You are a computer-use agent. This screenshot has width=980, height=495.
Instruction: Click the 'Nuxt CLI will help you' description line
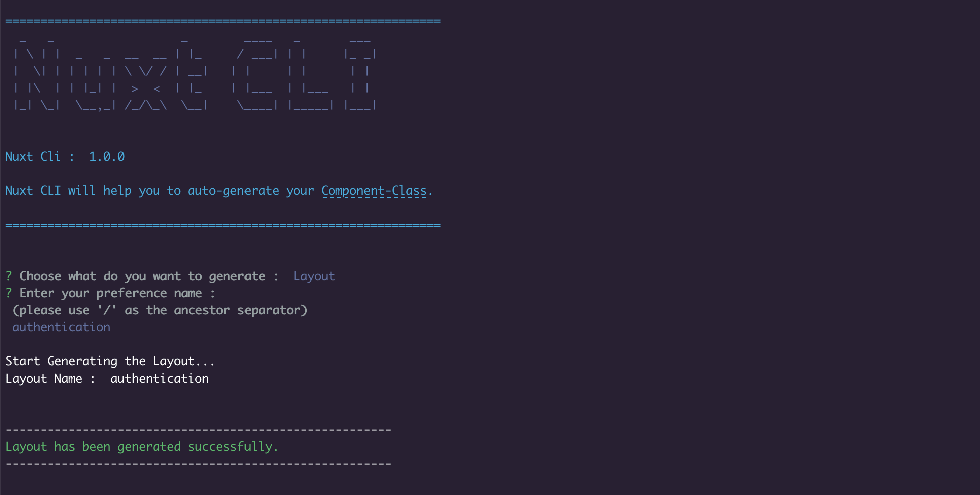pos(219,191)
